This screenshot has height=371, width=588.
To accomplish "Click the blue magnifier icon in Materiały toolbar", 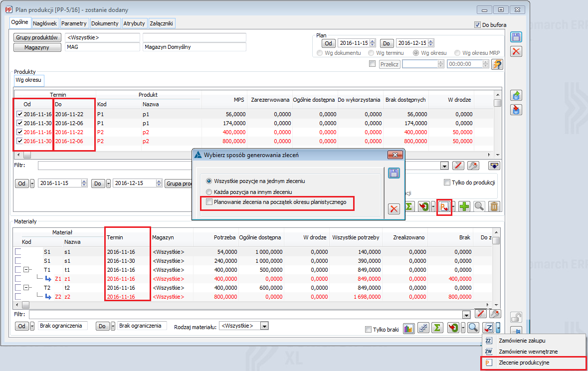I will click(x=473, y=328).
